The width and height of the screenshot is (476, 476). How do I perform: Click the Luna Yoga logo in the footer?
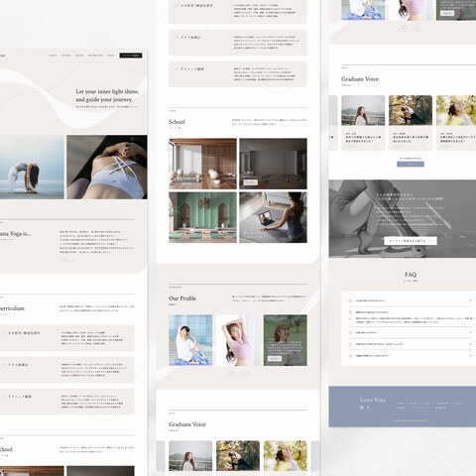(373, 400)
